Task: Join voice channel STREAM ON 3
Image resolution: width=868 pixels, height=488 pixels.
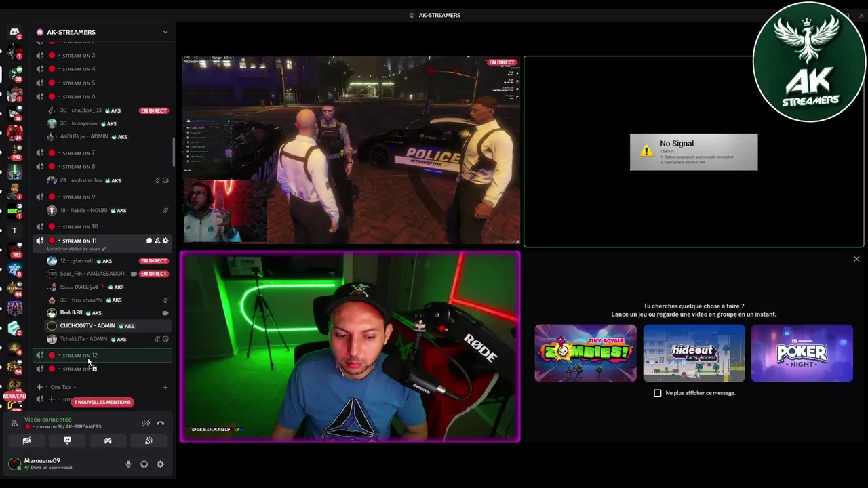Action: tap(102, 56)
